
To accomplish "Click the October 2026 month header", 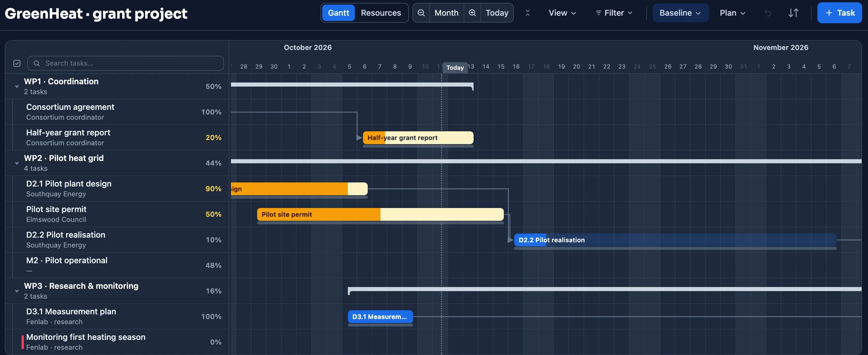I will pyautogui.click(x=308, y=47).
